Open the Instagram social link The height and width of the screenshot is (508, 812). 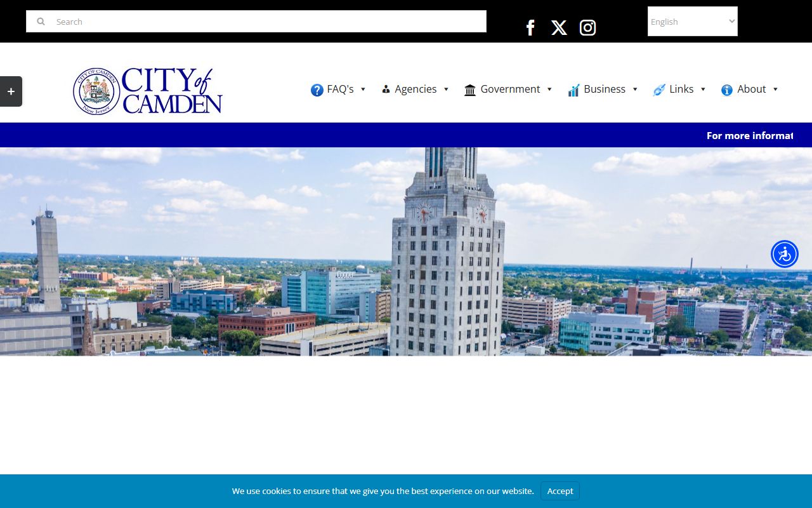(x=587, y=28)
